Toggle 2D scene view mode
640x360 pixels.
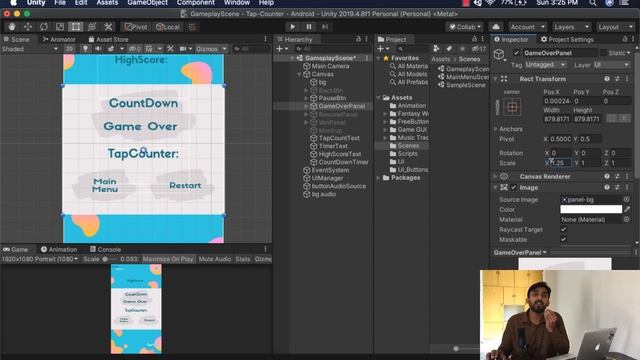pos(69,49)
